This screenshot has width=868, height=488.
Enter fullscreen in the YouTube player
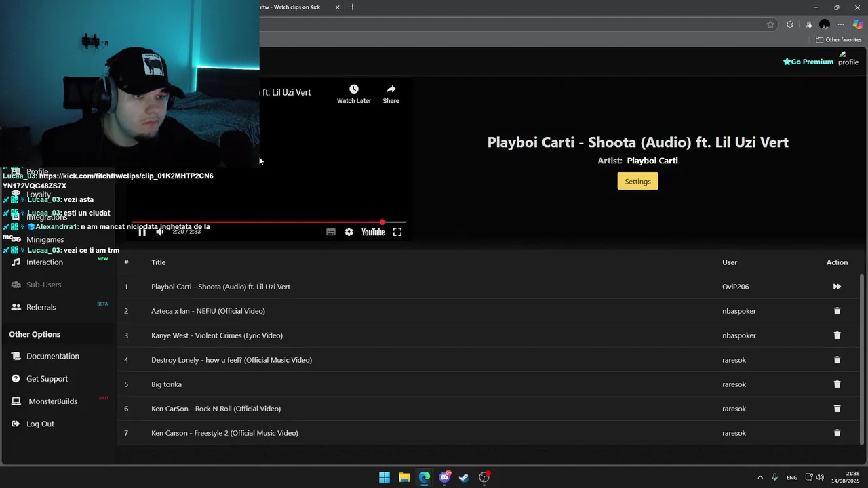[397, 232]
